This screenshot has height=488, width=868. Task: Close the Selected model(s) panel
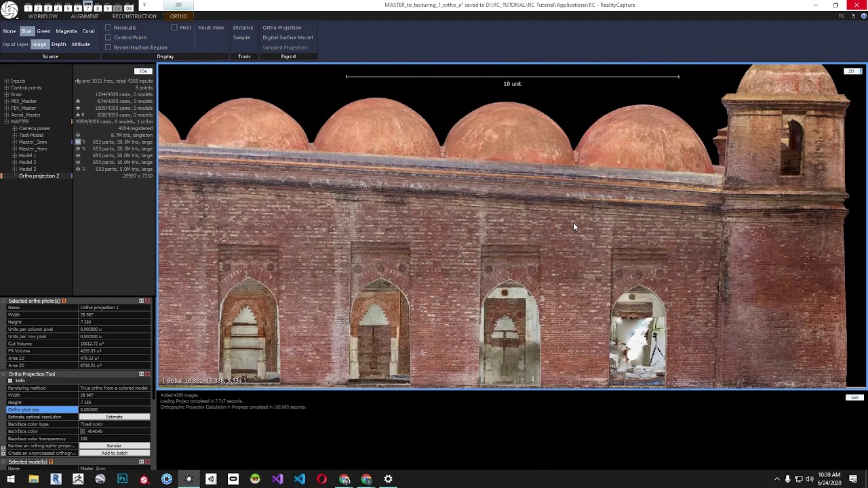pos(149,462)
